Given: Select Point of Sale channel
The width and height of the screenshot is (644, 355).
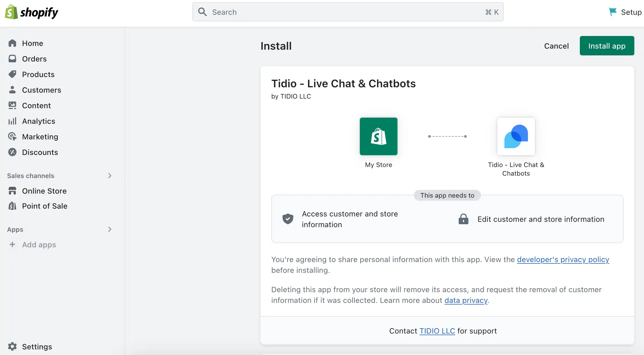Looking at the screenshot, I should [x=45, y=206].
